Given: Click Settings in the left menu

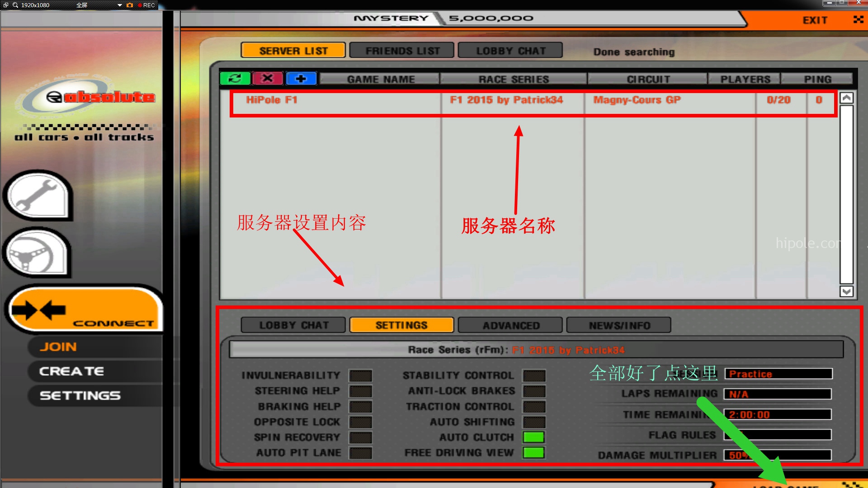Looking at the screenshot, I should coord(80,395).
